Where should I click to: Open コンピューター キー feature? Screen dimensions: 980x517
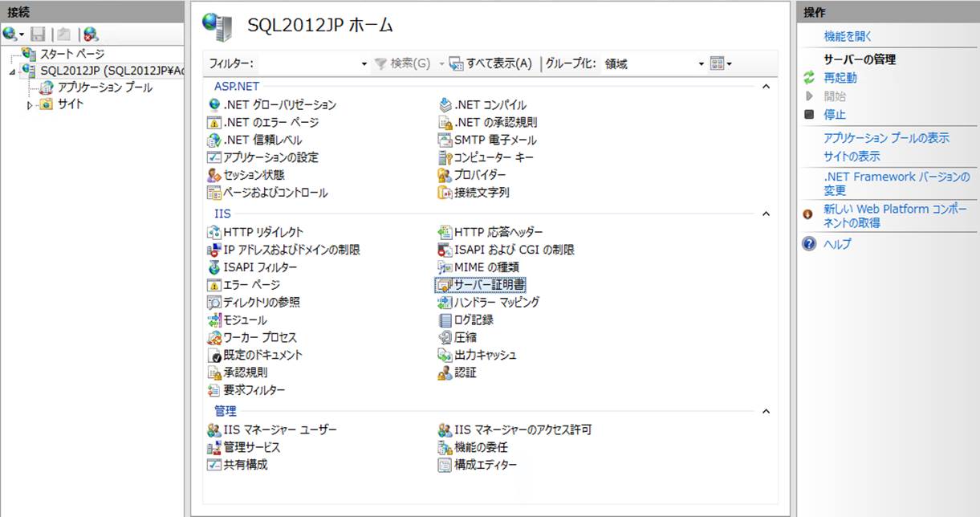(x=486, y=158)
